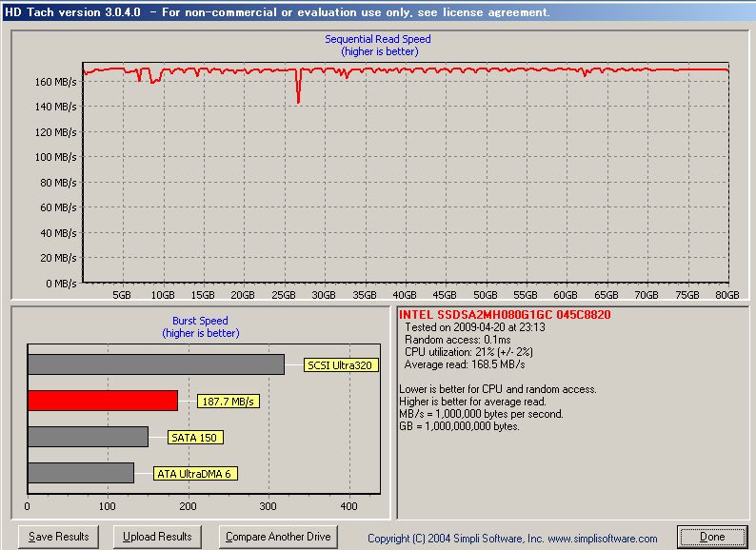The height and width of the screenshot is (550, 756).
Task: Click Done to close the benchmark
Action: [x=711, y=537]
